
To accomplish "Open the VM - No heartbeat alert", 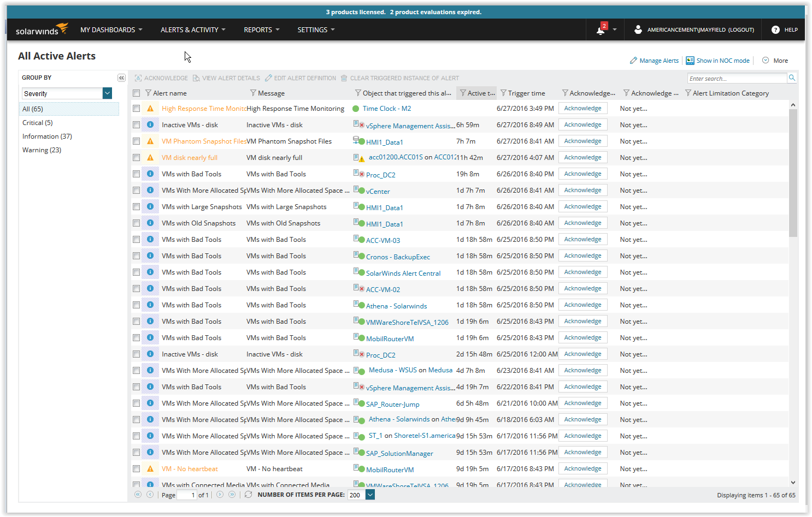I will pyautogui.click(x=190, y=469).
